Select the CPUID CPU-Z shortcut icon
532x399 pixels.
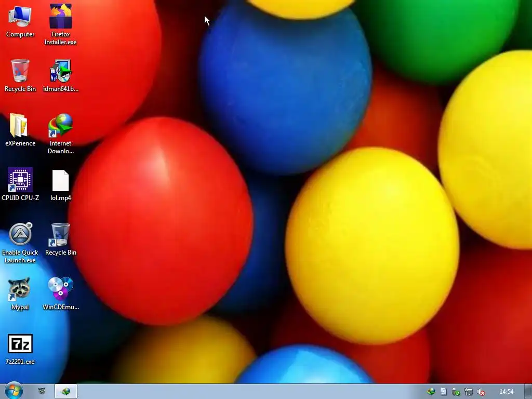20,184
